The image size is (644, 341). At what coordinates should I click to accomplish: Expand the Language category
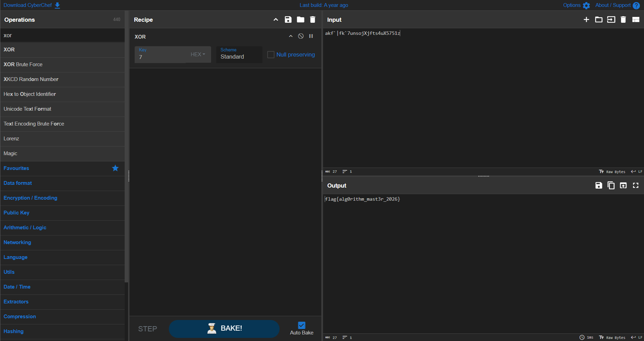[62, 257]
